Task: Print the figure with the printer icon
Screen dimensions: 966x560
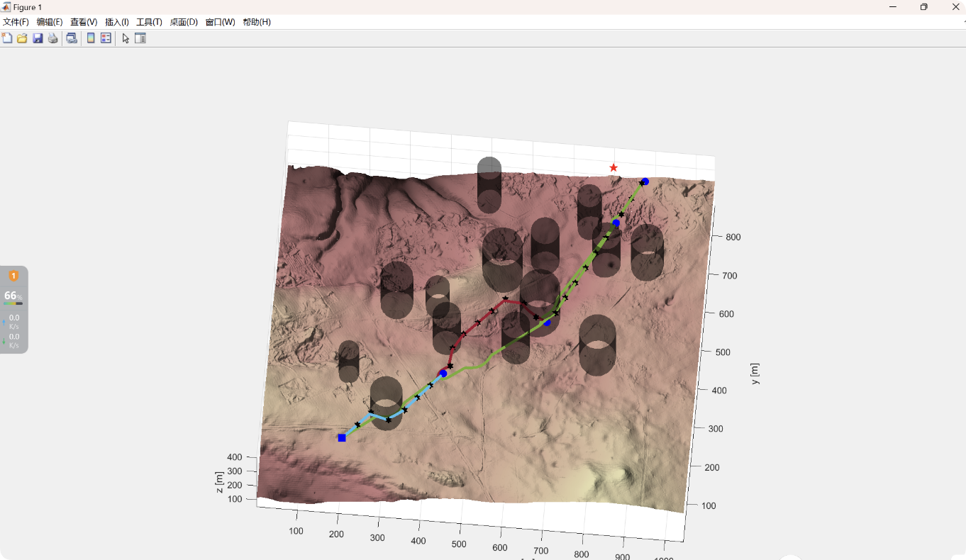Action: click(x=52, y=38)
